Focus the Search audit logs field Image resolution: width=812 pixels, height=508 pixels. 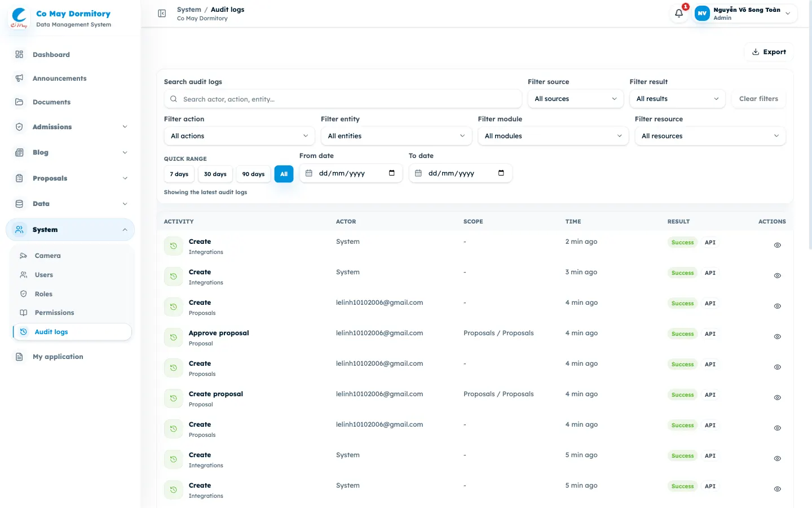point(343,99)
